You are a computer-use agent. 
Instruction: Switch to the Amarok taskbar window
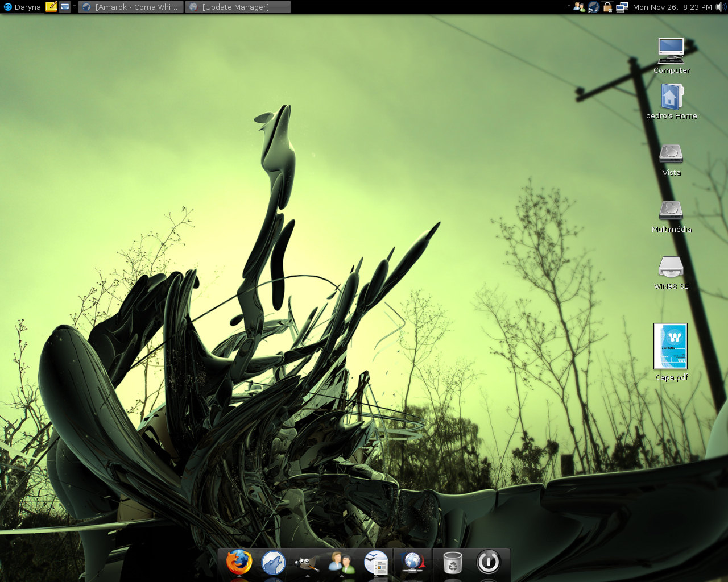tap(131, 7)
